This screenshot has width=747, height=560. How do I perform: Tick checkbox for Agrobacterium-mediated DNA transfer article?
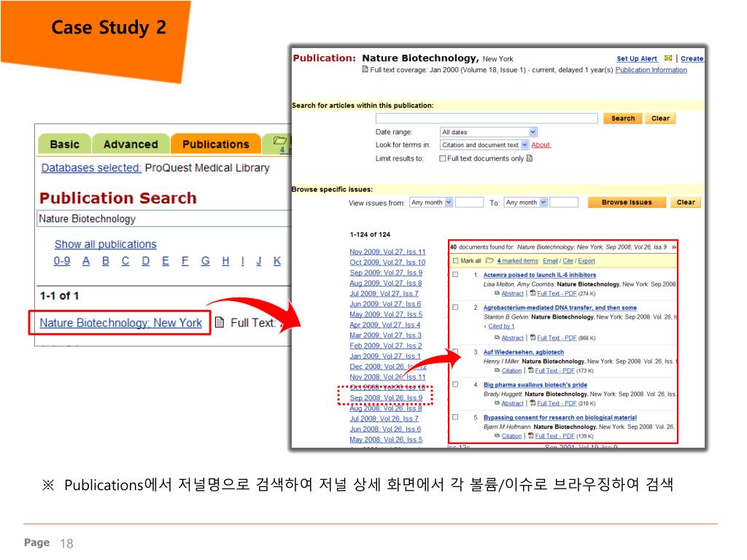coord(455,308)
